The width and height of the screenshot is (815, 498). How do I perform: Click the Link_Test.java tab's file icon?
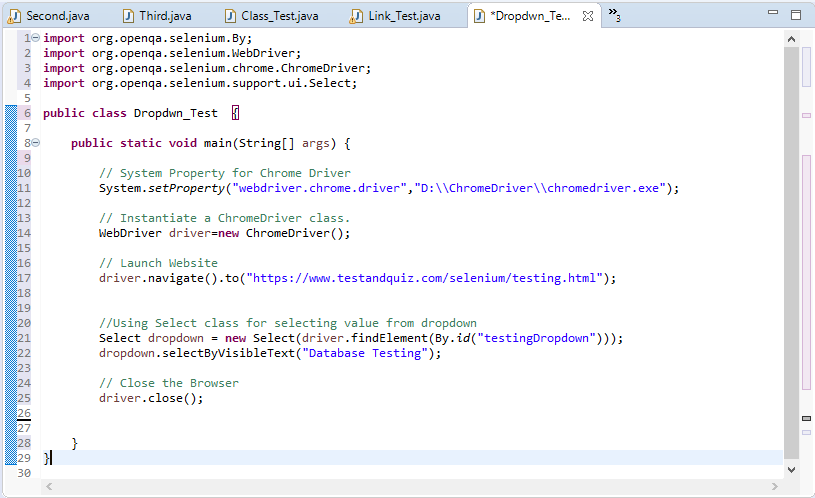click(x=357, y=16)
